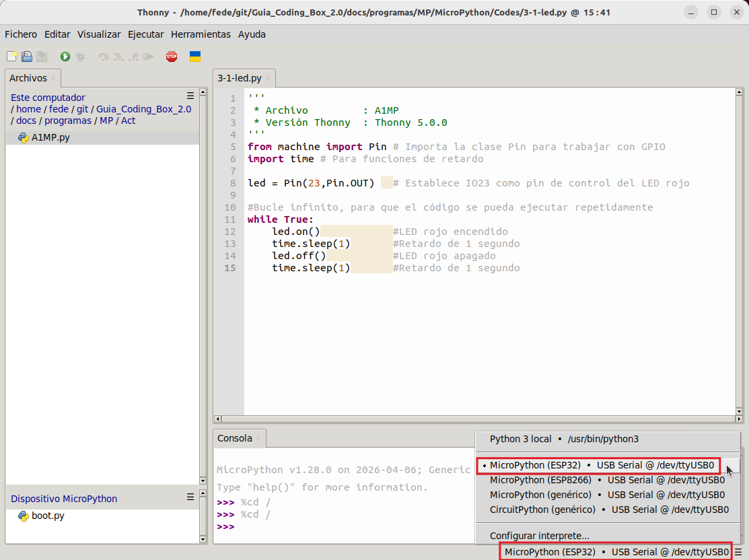Open the load file toolbar icon

click(x=27, y=57)
